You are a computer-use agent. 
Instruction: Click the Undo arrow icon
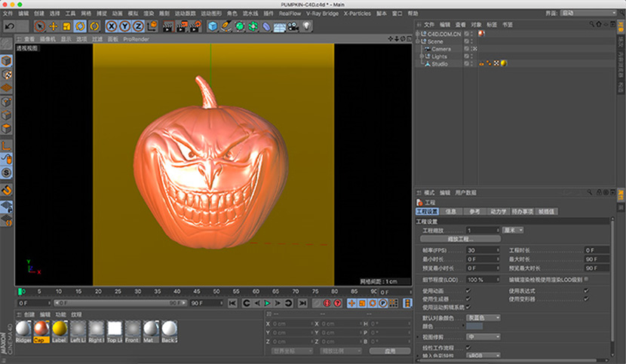coord(10,26)
